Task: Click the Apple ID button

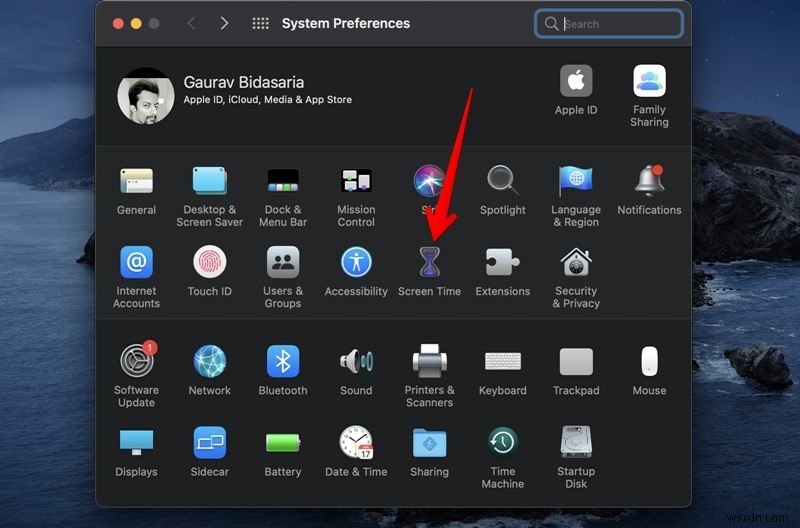Action: click(576, 82)
